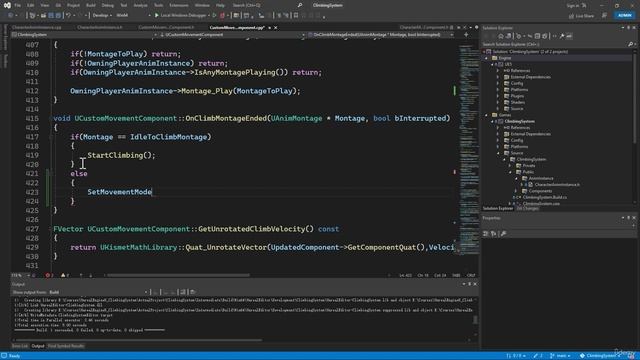Click the Collapse All icon in Solution Explorer
Viewport: 640px width, 360px height.
coord(537,36)
